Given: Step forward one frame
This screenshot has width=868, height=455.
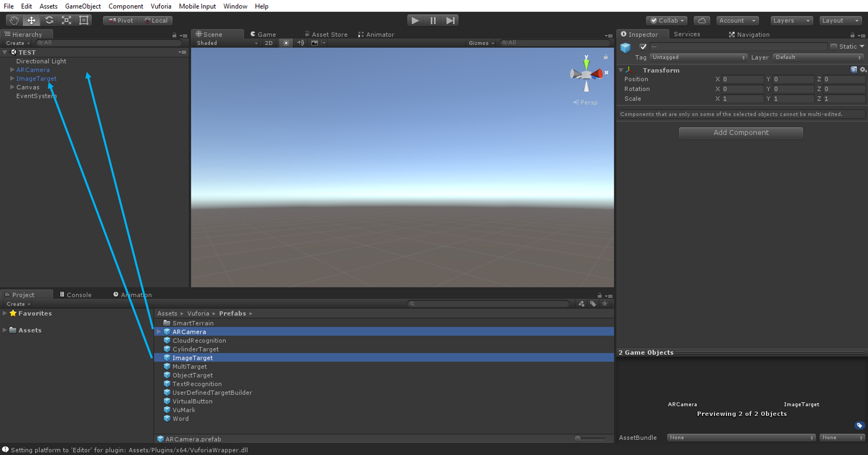Looking at the screenshot, I should (450, 20).
